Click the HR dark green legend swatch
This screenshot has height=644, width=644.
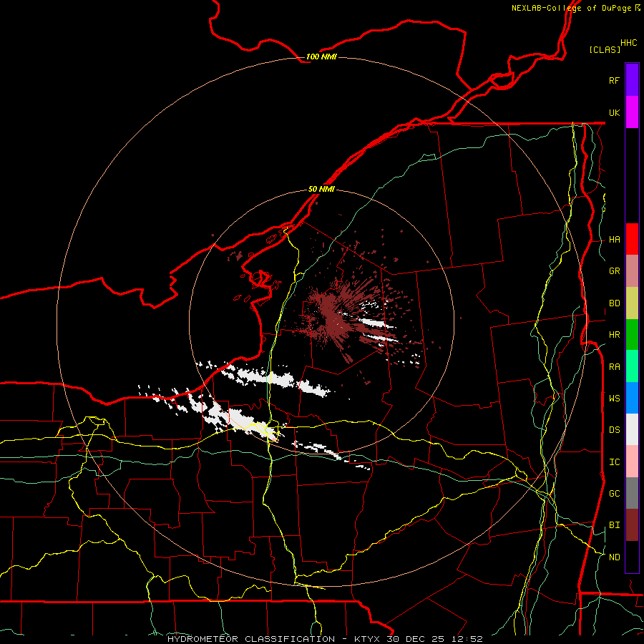tap(632, 335)
